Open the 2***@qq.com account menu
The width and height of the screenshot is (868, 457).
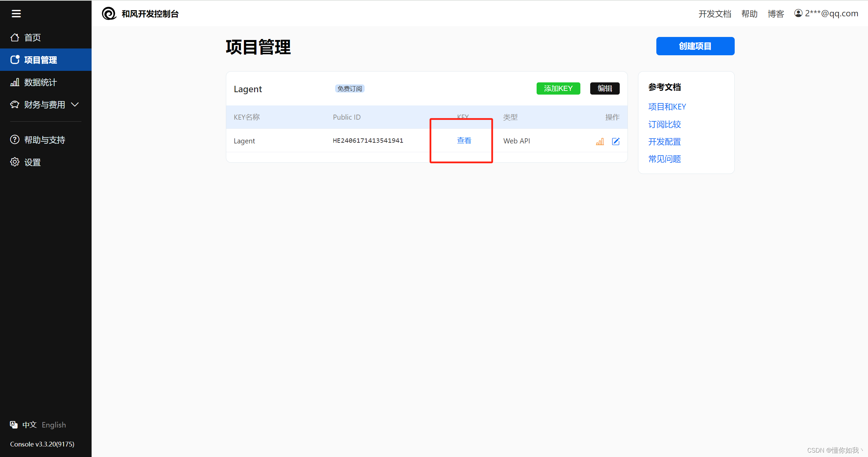[826, 14]
